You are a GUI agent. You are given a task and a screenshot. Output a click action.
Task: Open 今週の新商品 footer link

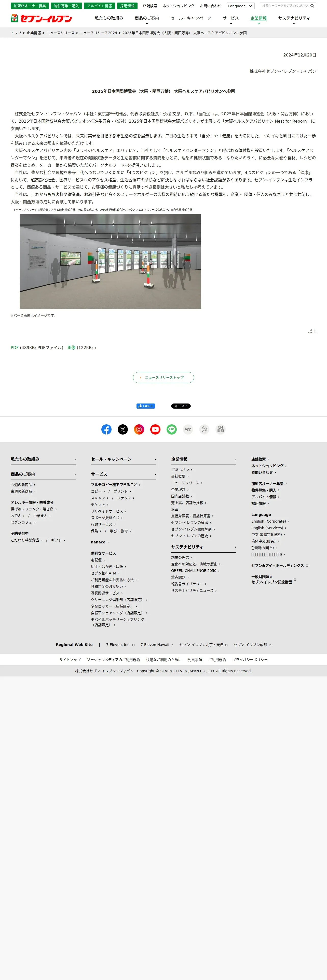[23, 485]
